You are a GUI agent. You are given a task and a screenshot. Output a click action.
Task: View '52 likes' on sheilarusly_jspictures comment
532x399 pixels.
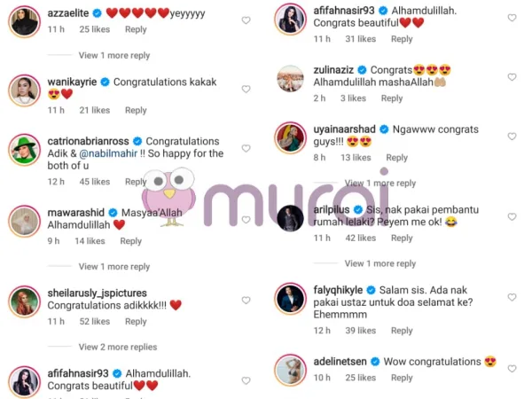95,321
